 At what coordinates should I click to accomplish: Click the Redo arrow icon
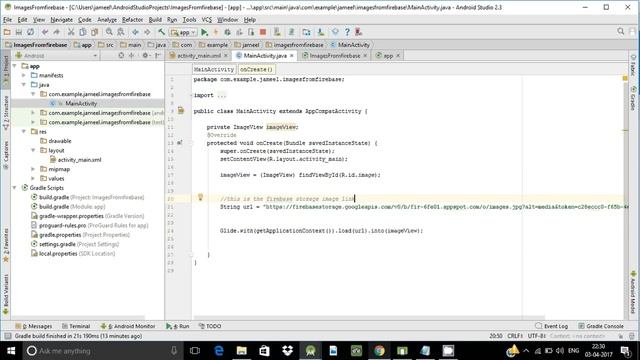pos(56,32)
